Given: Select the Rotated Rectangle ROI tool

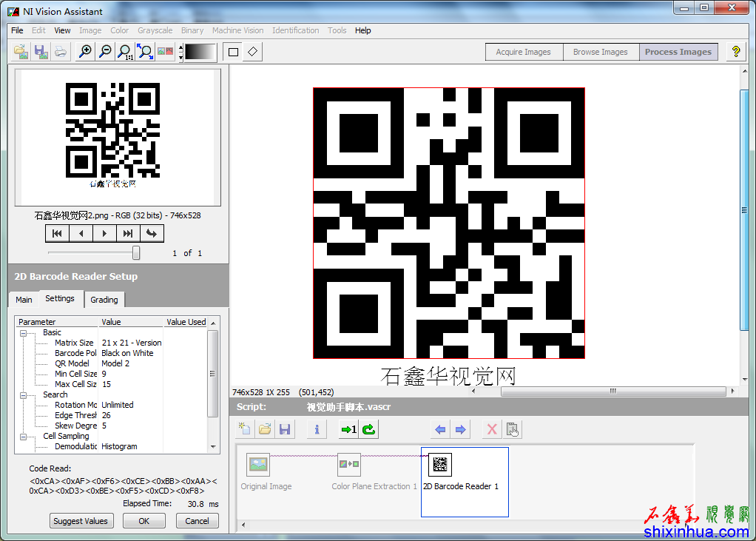Looking at the screenshot, I should tap(253, 52).
